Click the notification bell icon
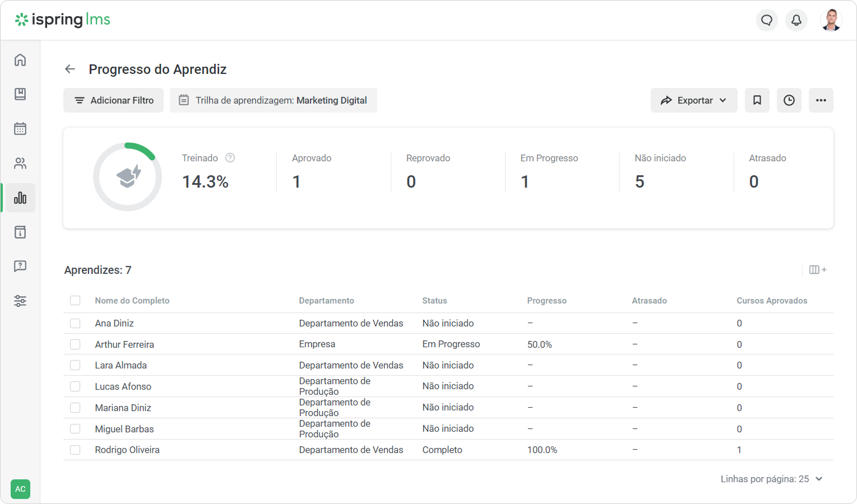The width and height of the screenshot is (857, 504). [796, 20]
